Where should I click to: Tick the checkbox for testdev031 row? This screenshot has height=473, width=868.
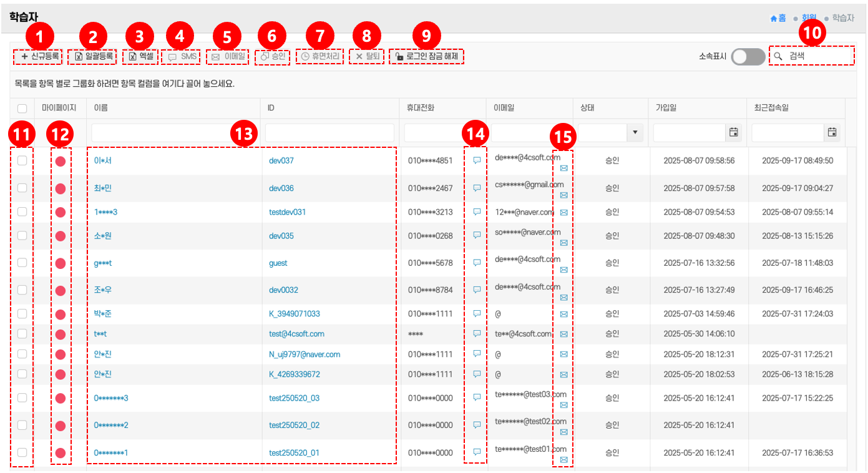point(22,212)
